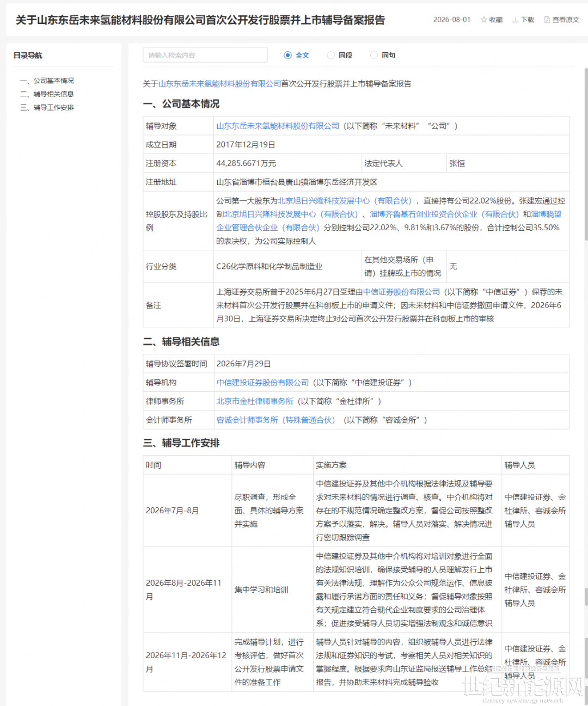Screen dimensions: 588x706
Task: Click the date 2026-08-01 in header
Action: coord(452,20)
